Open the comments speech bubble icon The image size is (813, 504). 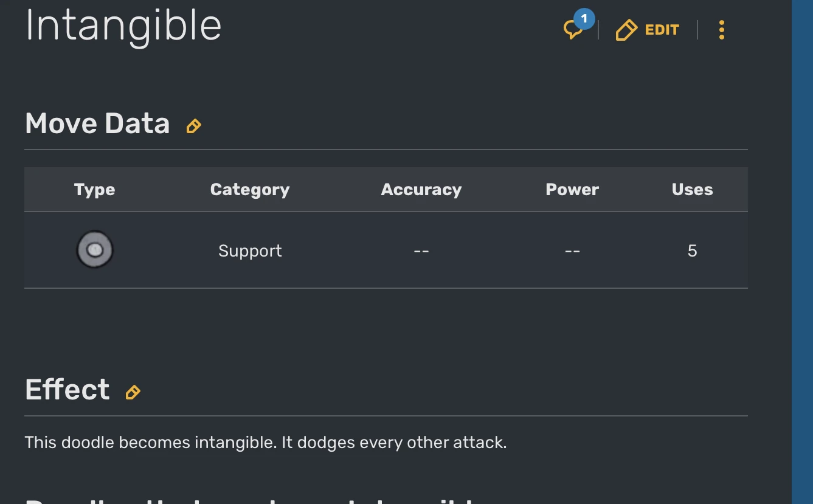[x=573, y=29]
